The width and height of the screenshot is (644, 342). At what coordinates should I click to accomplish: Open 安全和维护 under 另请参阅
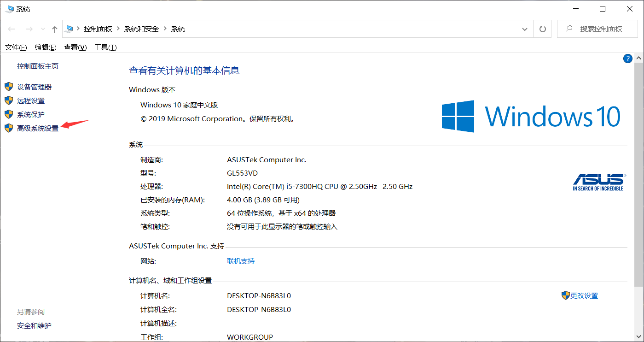tap(35, 326)
